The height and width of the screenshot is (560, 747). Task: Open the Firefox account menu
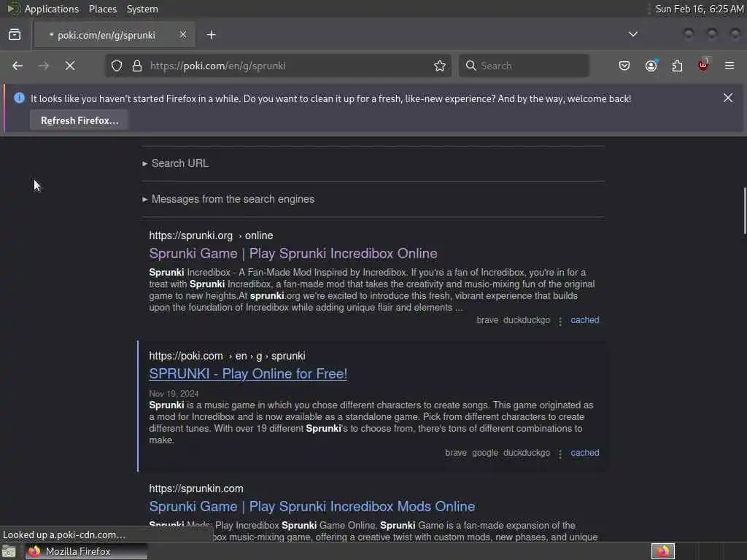click(x=651, y=66)
